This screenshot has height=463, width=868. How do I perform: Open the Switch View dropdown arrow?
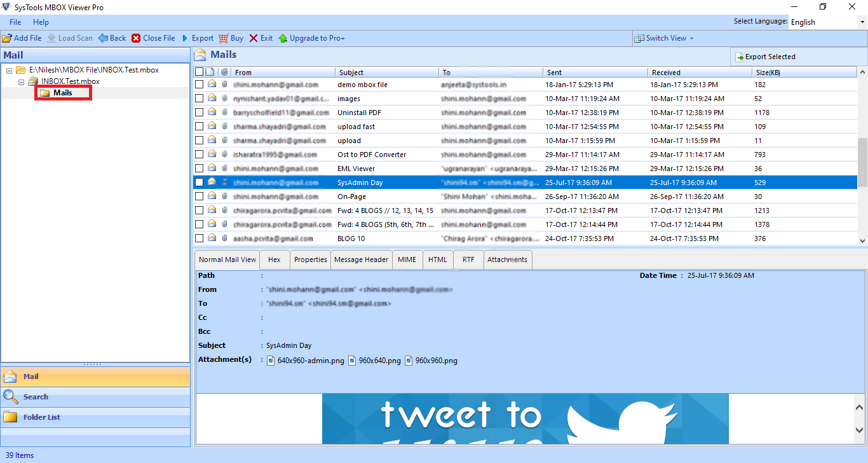tap(692, 39)
